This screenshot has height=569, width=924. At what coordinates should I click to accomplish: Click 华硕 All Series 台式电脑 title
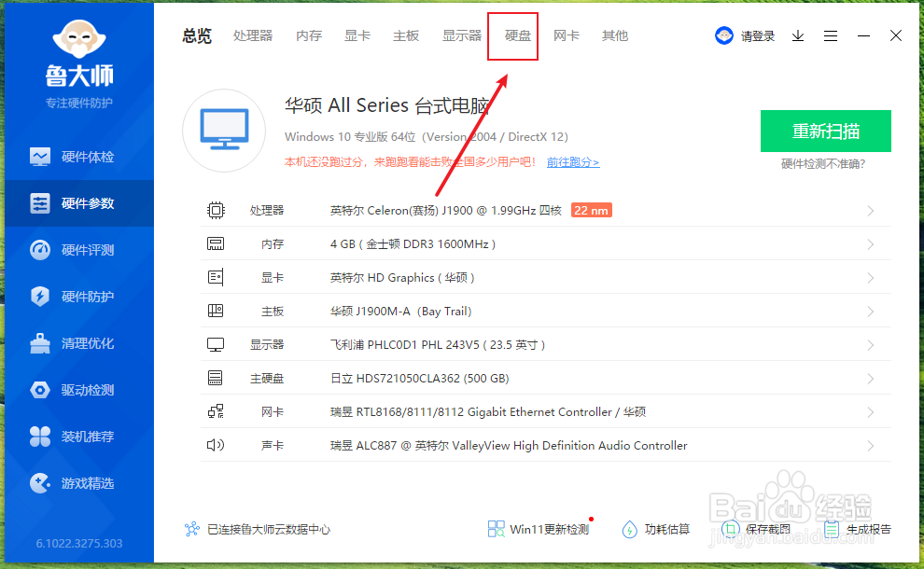[x=387, y=105]
